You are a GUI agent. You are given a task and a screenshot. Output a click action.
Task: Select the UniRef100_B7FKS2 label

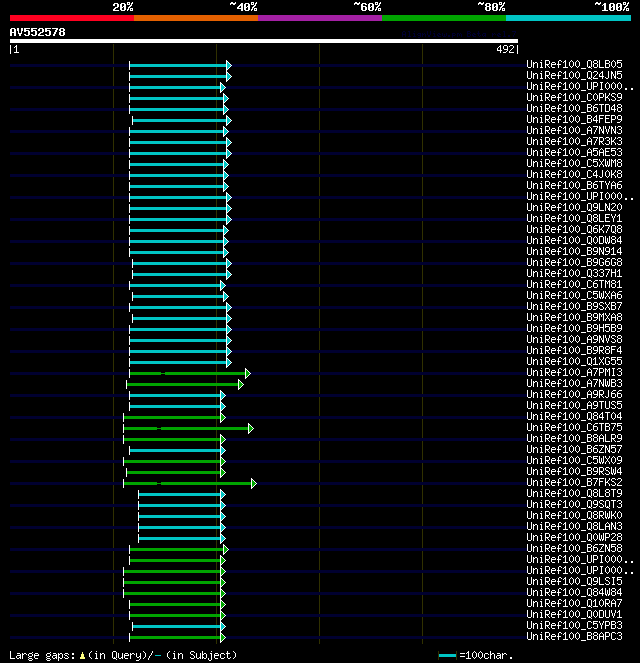tap(574, 482)
